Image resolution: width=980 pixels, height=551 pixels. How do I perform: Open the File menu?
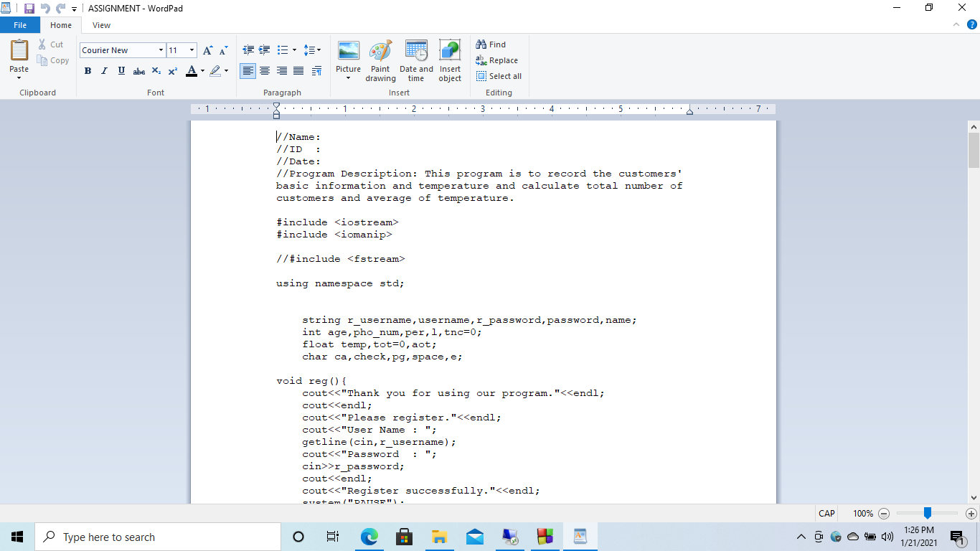[20, 24]
